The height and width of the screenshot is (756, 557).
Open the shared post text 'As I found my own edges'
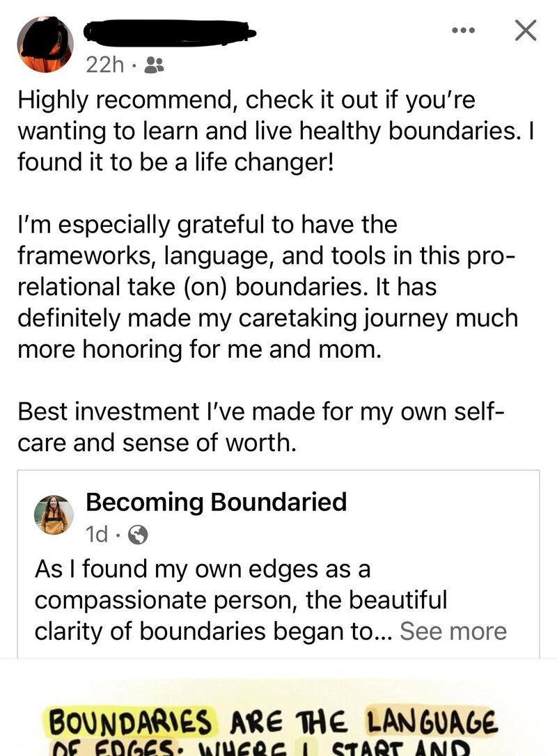tap(271, 600)
